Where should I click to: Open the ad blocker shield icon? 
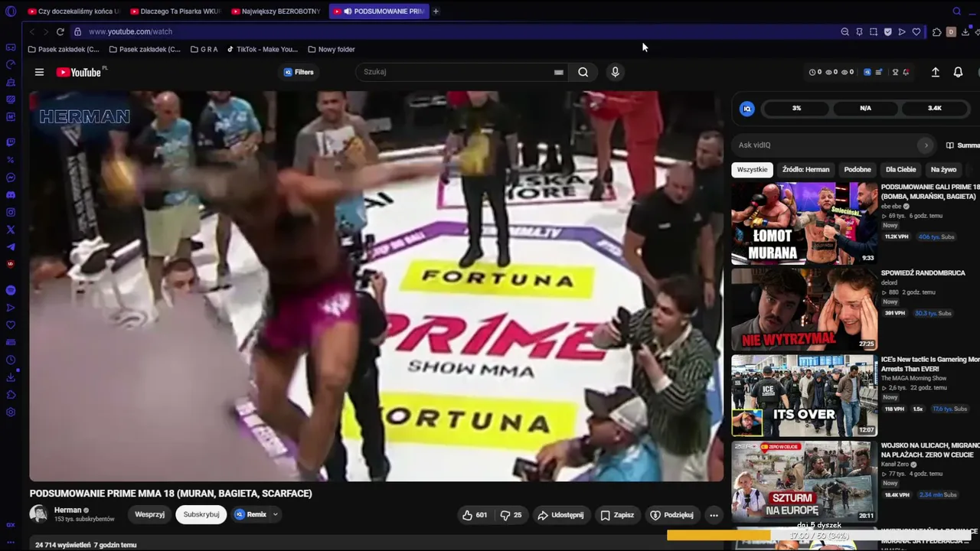[887, 31]
